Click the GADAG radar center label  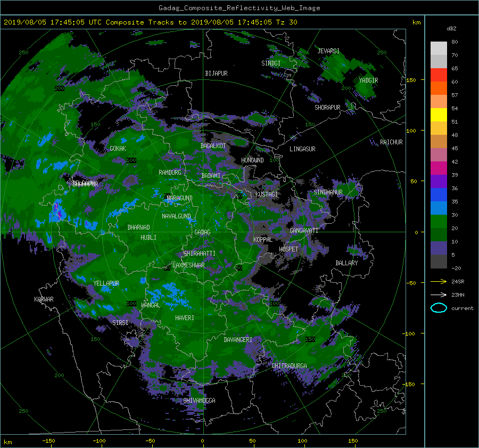pyautogui.click(x=202, y=232)
